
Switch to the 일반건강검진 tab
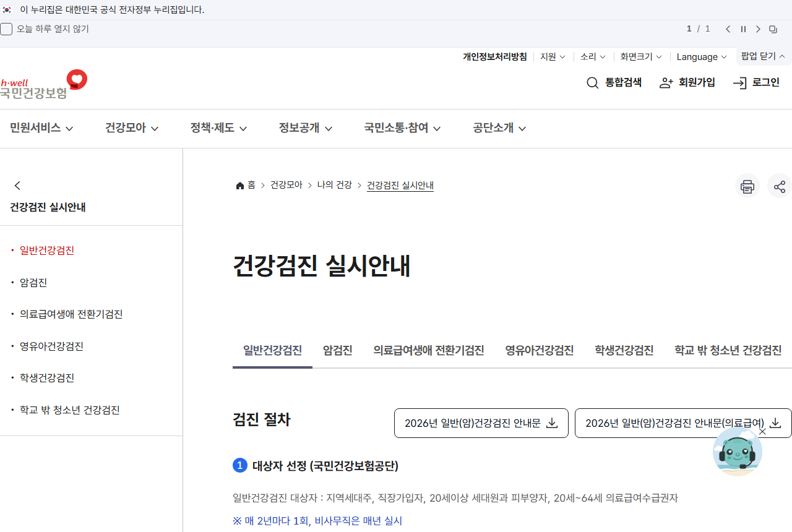tap(272, 351)
